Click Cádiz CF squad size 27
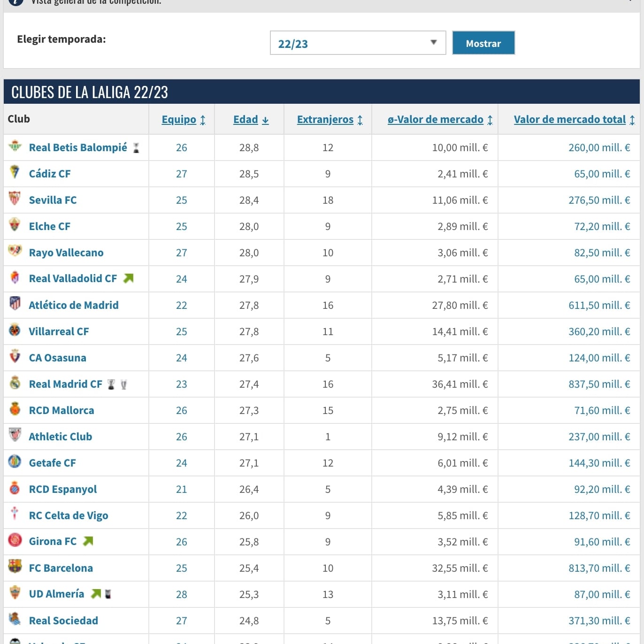 click(182, 174)
